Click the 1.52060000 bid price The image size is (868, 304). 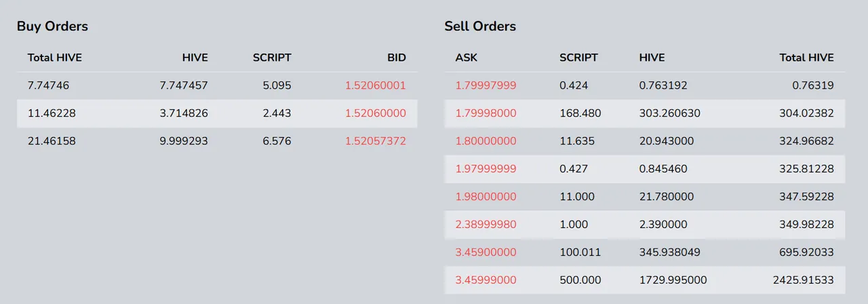click(376, 113)
